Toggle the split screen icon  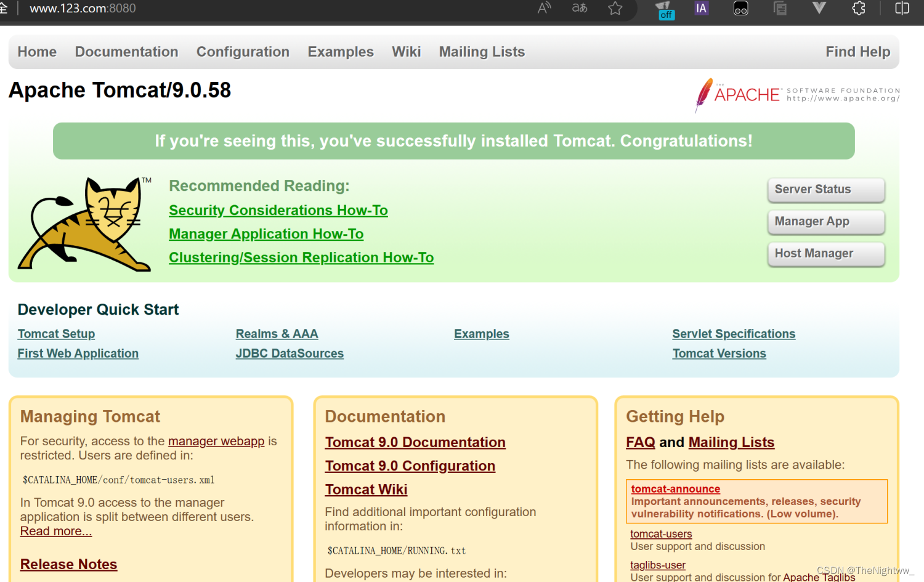pyautogui.click(x=902, y=8)
